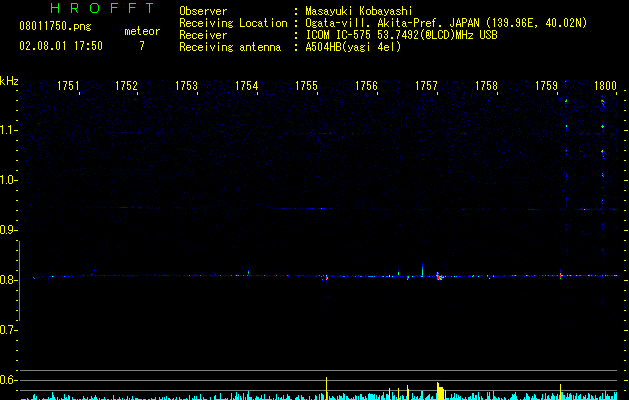Click the date stamp 02.08.01 17:50
Viewport: 629px width, 400px height.
61,46
